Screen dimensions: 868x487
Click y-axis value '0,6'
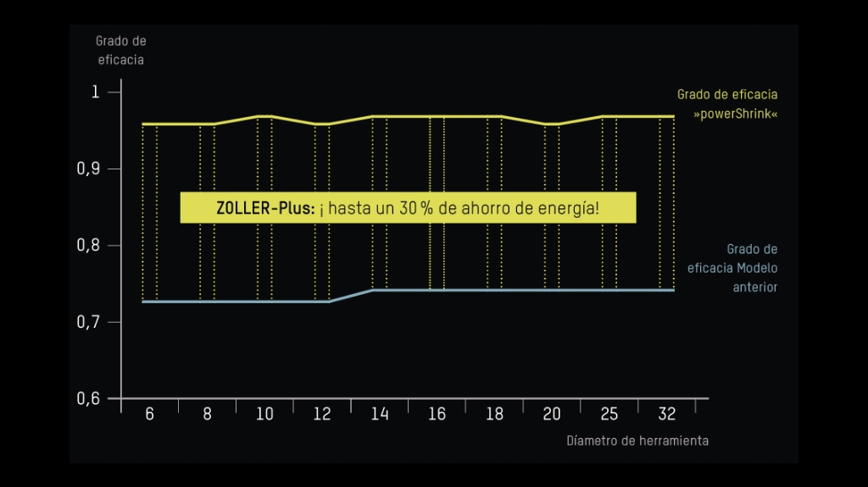click(x=88, y=398)
